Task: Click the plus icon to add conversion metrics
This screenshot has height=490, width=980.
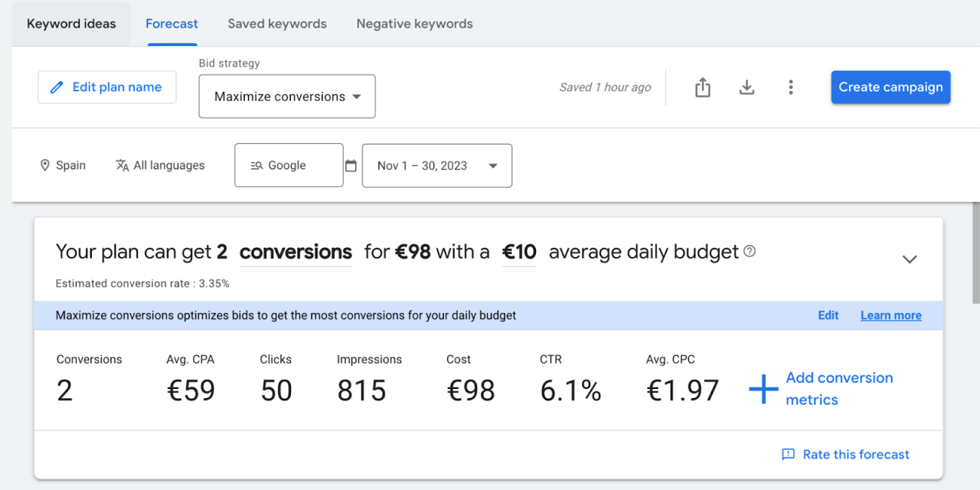Action: pyautogui.click(x=763, y=388)
